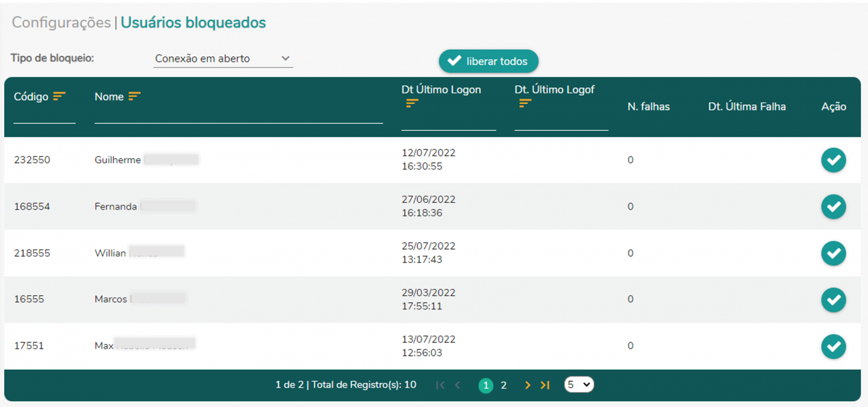The image size is (868, 407).
Task: Click the name Willian
Action: click(110, 253)
